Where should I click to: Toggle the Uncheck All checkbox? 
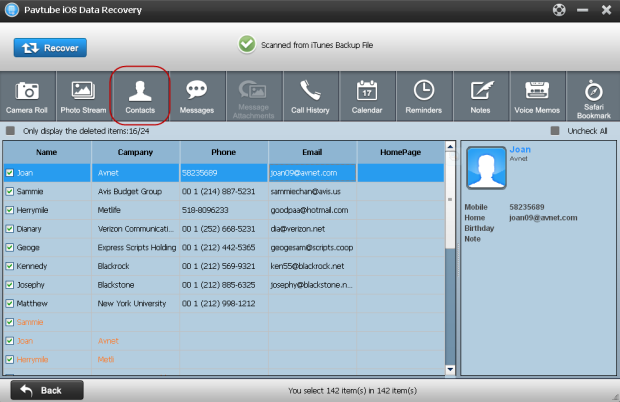(x=555, y=131)
